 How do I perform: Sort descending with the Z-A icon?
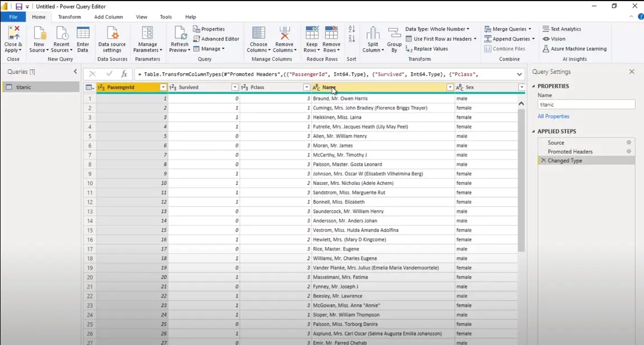coord(351,39)
